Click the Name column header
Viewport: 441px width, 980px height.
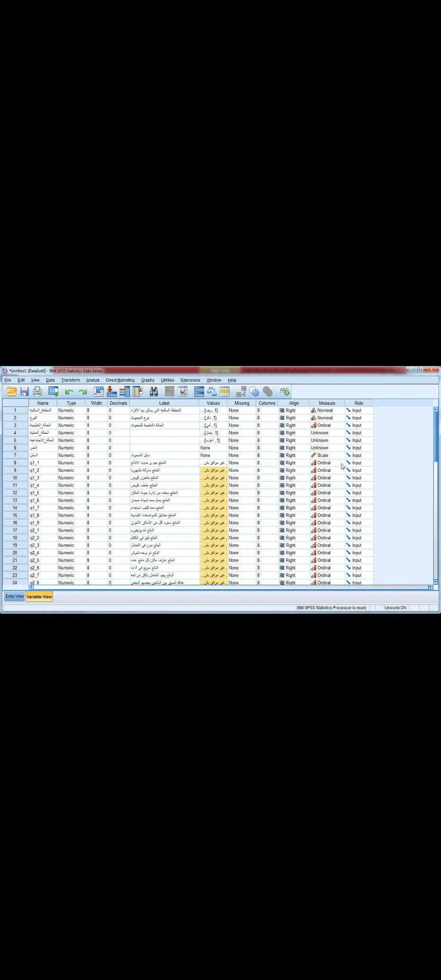pos(43,403)
